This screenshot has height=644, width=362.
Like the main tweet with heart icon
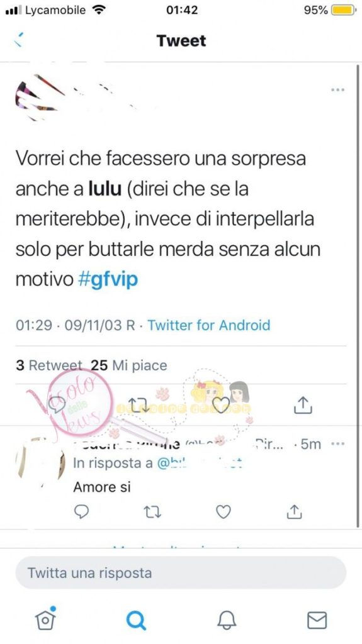click(x=222, y=406)
